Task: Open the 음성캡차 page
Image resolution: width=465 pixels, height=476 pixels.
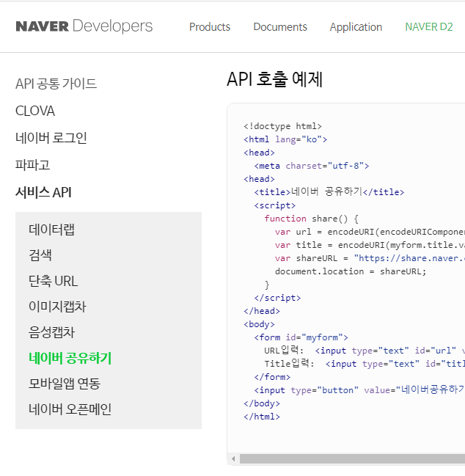Action: 51,332
